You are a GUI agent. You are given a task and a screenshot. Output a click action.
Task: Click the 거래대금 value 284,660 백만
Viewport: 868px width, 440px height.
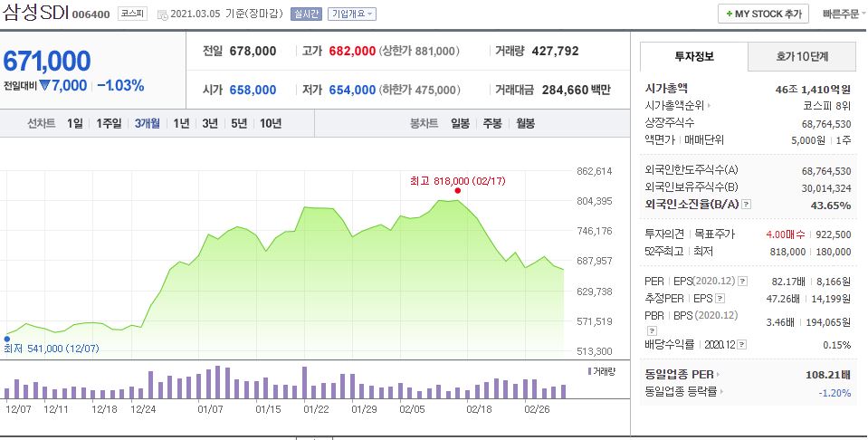[x=577, y=91]
